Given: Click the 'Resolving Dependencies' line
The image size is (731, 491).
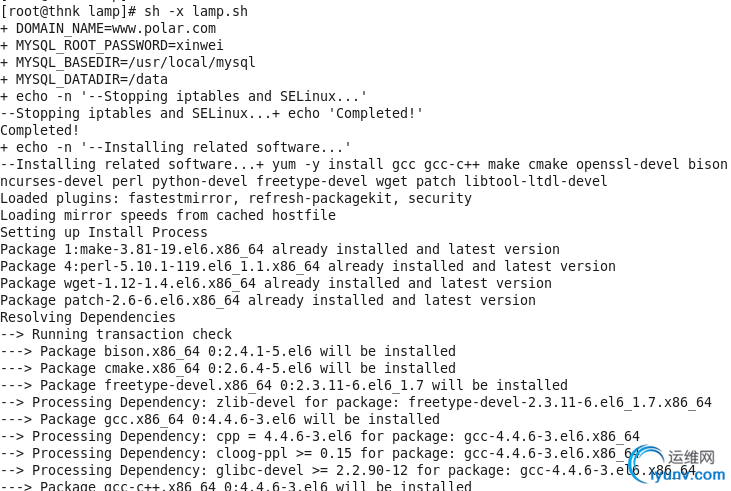Looking at the screenshot, I should pyautogui.click(x=88, y=317).
